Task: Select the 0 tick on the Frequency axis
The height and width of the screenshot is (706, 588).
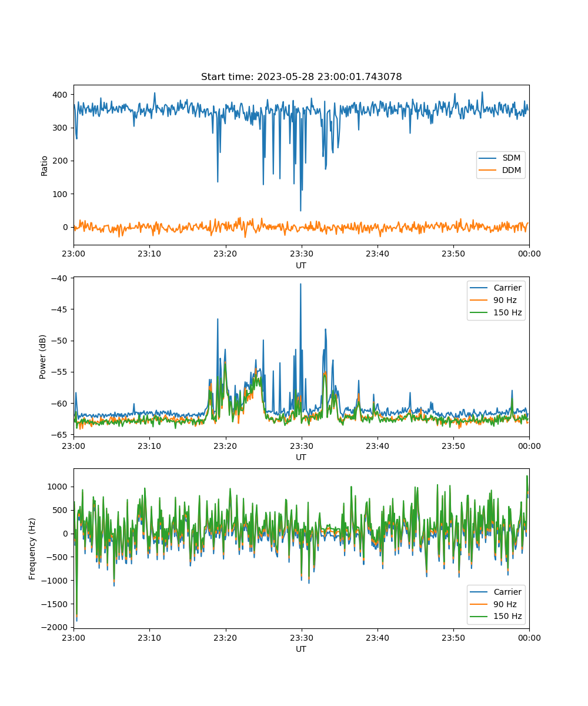Action: click(x=66, y=534)
